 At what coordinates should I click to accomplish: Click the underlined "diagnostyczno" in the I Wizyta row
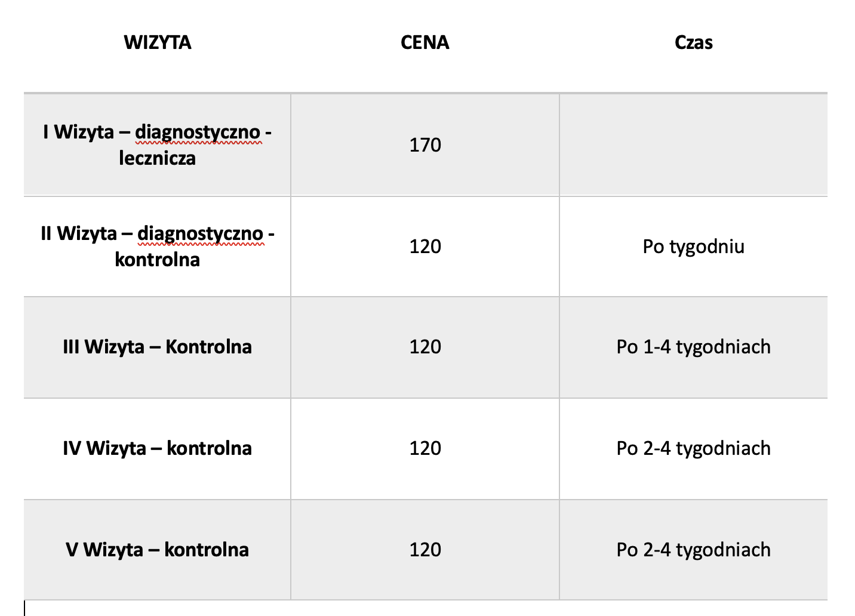198,132
